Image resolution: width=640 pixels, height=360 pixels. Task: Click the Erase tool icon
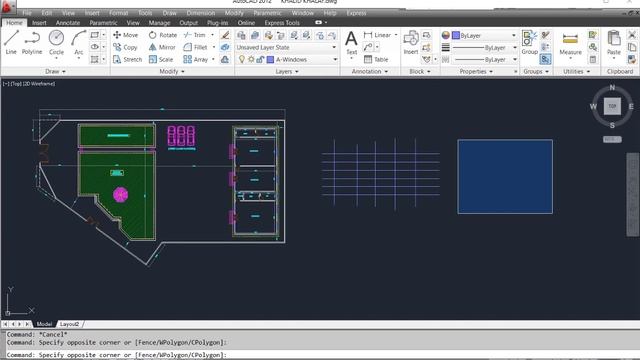coord(225,35)
